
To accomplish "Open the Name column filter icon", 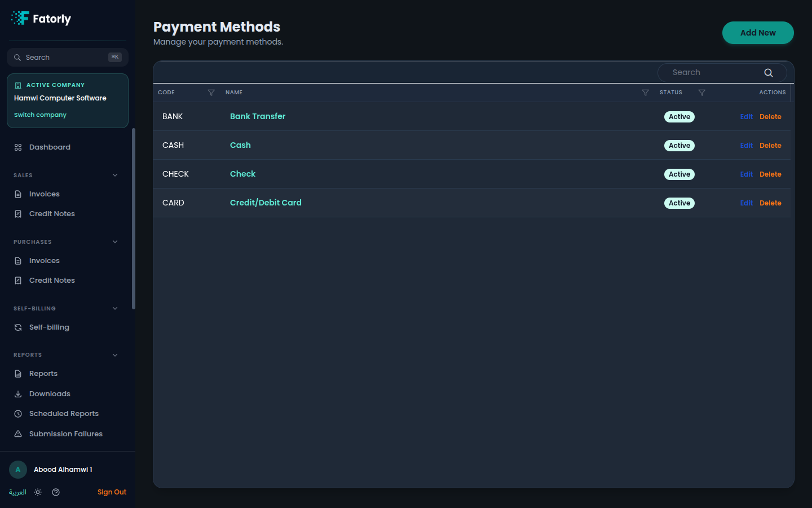I will (x=646, y=93).
